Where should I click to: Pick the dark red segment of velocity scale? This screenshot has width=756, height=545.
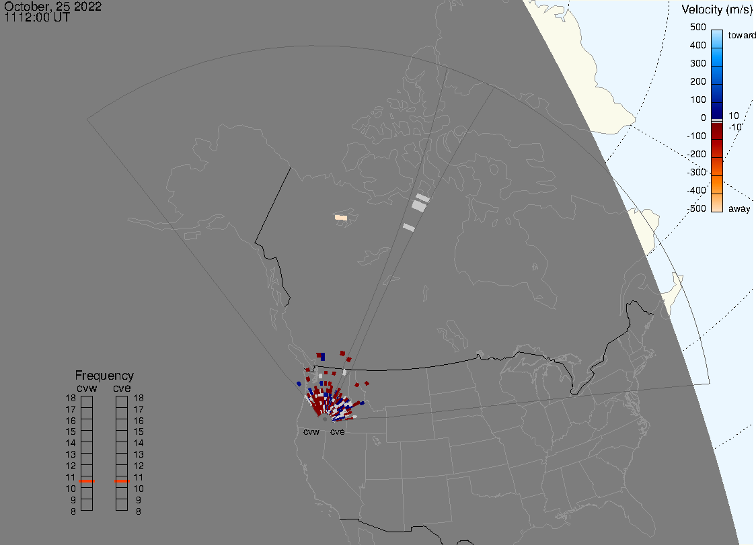click(717, 140)
